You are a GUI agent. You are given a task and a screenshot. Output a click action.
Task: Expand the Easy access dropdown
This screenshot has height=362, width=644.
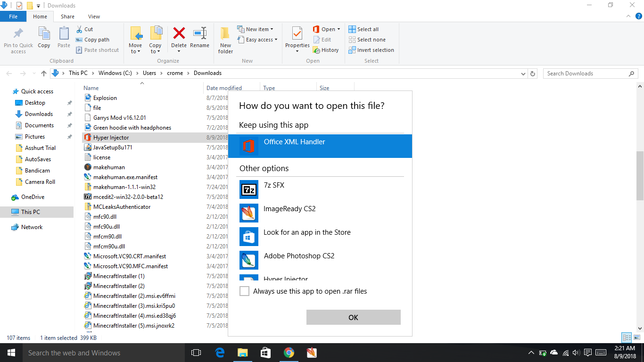click(x=276, y=40)
